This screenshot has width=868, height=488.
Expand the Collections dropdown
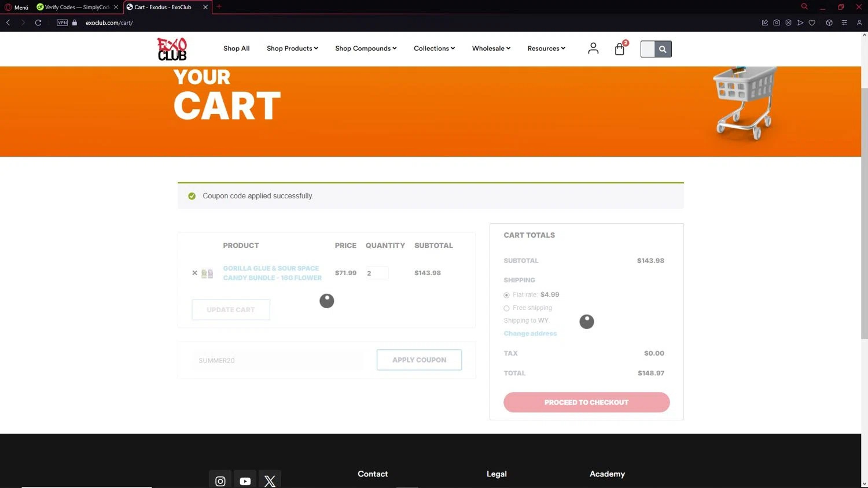[x=434, y=49]
